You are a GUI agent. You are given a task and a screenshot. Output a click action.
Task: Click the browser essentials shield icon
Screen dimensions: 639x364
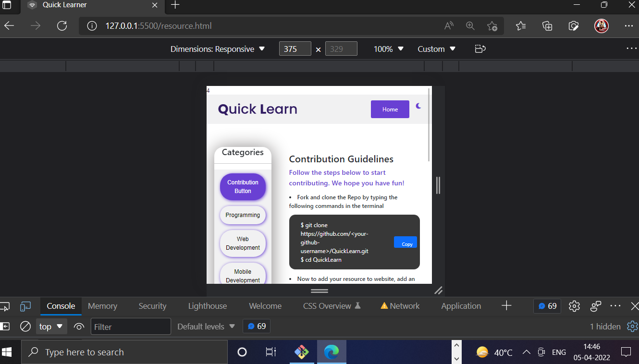pos(573,26)
